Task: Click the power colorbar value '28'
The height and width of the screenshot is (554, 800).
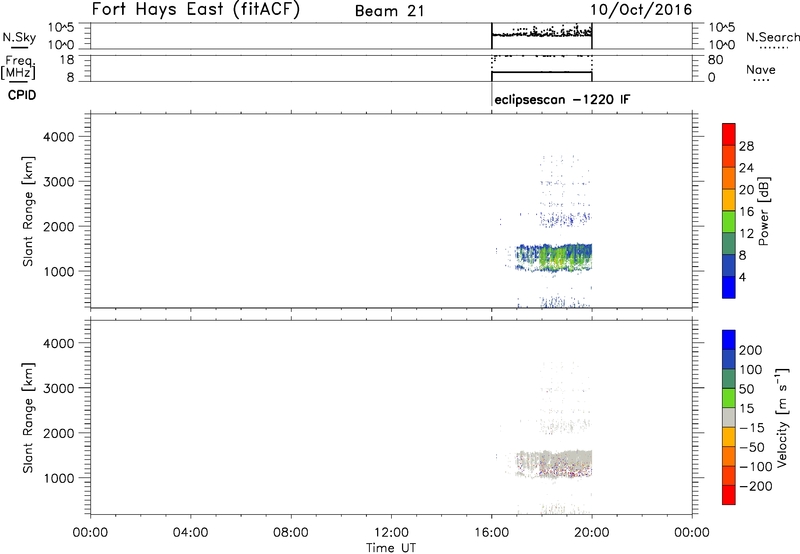Action: (x=746, y=146)
